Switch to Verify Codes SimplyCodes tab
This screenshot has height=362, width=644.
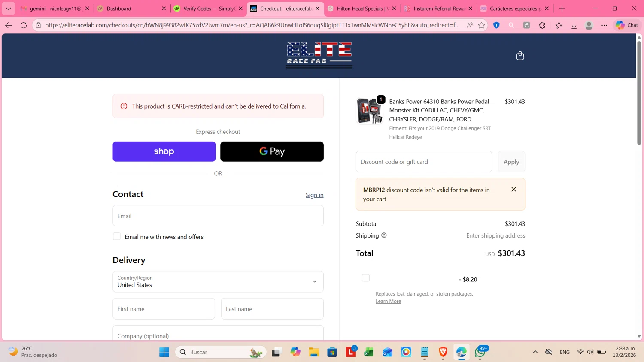coord(208,9)
